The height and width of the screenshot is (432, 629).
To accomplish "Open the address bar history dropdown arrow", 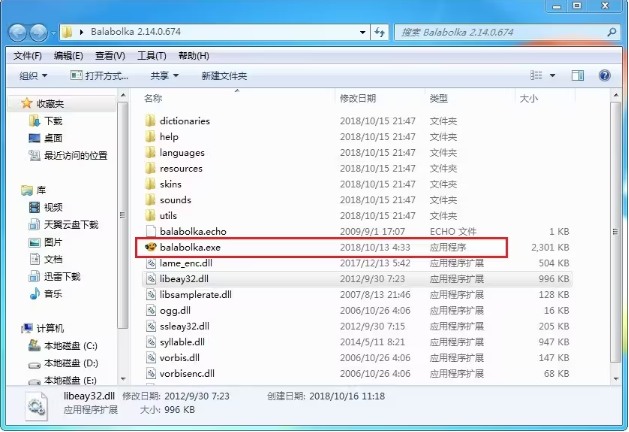I will tap(363, 32).
